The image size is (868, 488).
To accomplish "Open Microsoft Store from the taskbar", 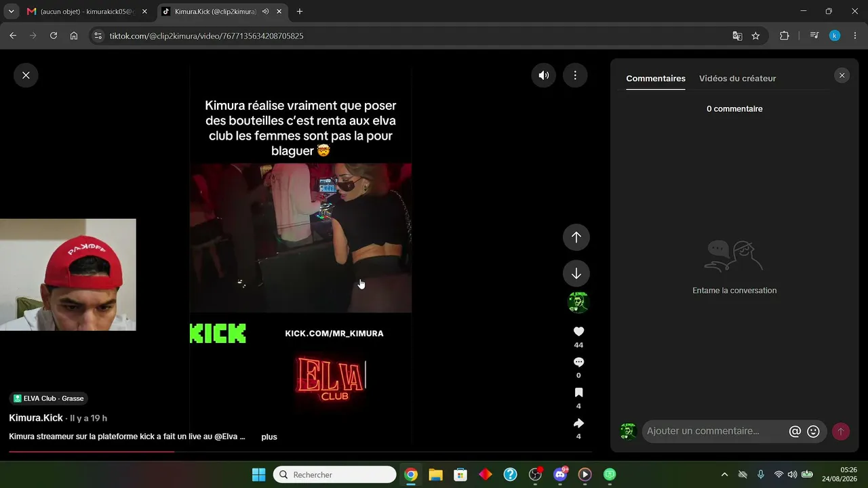I will [460, 474].
